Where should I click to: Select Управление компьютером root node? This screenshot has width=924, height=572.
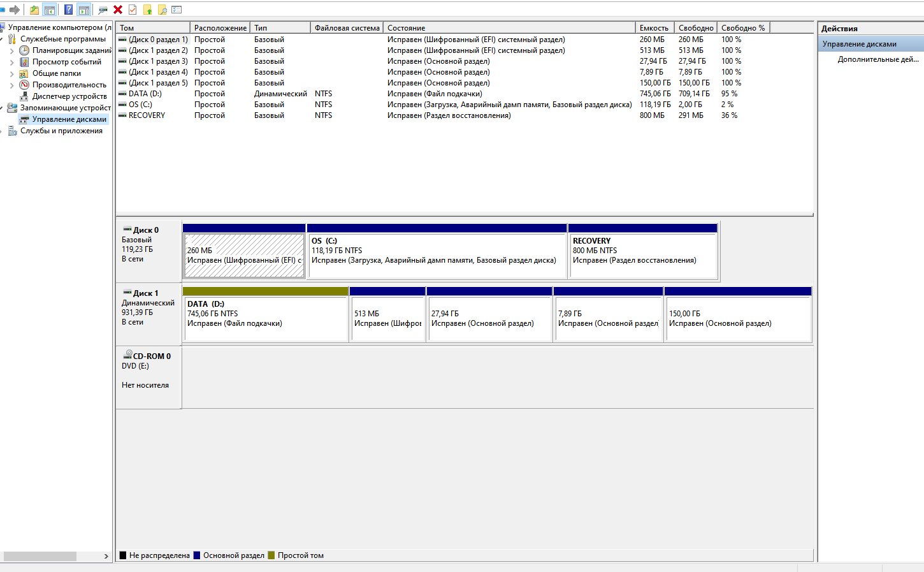coord(60,27)
